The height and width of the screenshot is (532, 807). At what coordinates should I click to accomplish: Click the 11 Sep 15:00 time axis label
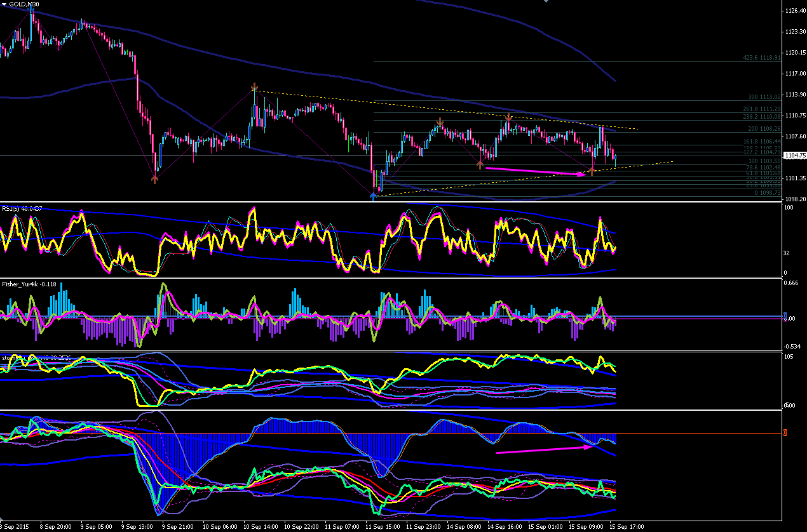point(381,527)
